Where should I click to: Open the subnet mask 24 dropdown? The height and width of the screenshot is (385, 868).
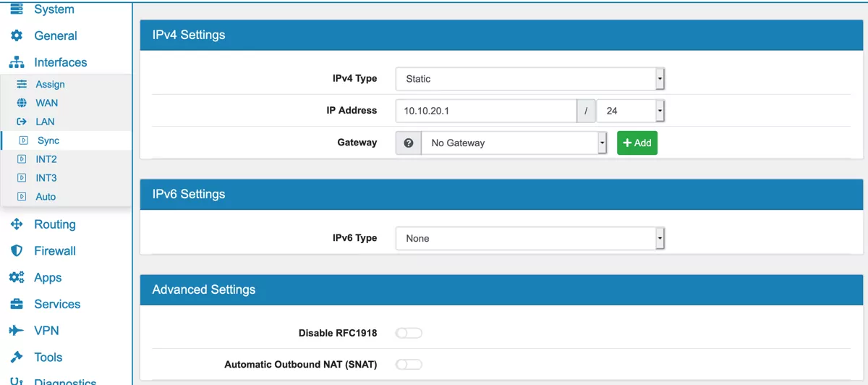click(x=630, y=111)
